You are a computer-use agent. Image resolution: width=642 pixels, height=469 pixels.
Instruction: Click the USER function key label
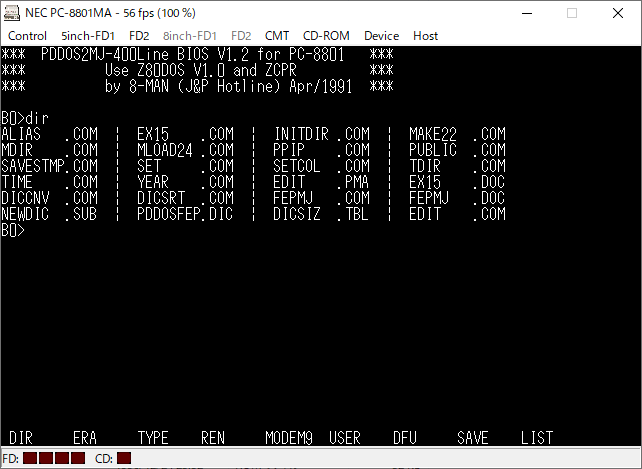click(x=345, y=438)
